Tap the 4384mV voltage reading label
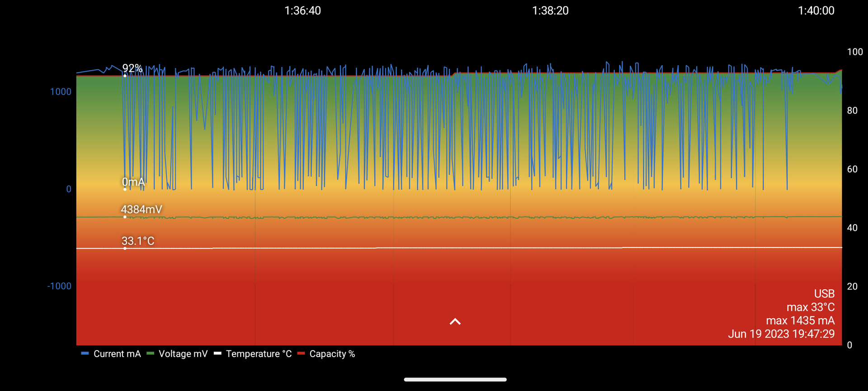This screenshot has height=391, width=868. (141, 210)
